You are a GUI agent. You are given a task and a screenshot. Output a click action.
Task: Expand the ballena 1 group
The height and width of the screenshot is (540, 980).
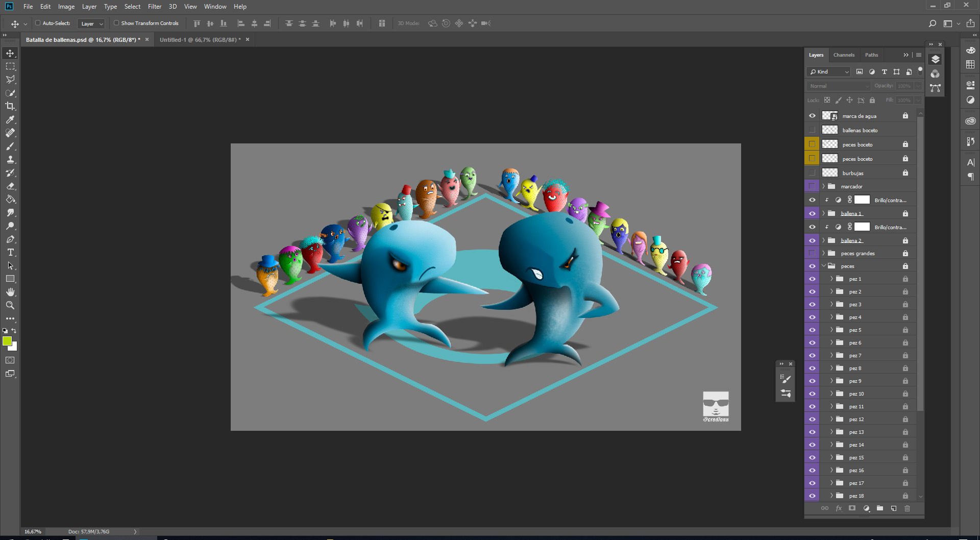(823, 213)
